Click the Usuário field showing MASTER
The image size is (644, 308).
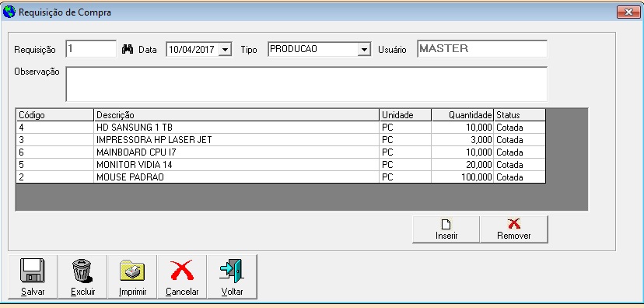[482, 49]
